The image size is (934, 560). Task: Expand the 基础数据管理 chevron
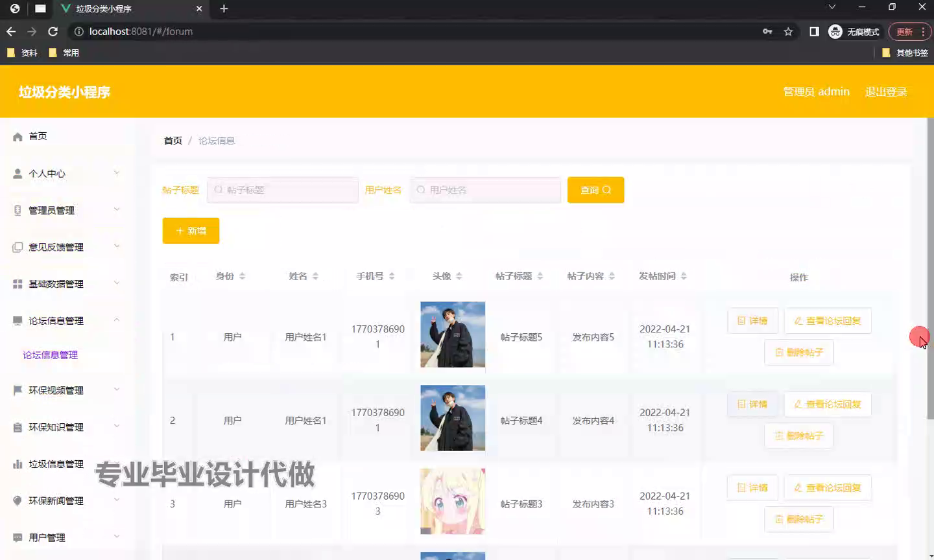117,283
